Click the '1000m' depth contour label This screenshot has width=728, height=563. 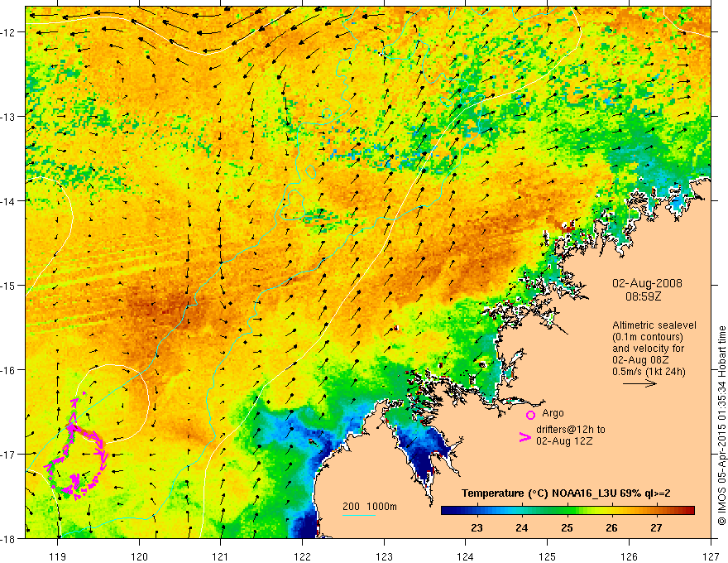click(381, 507)
